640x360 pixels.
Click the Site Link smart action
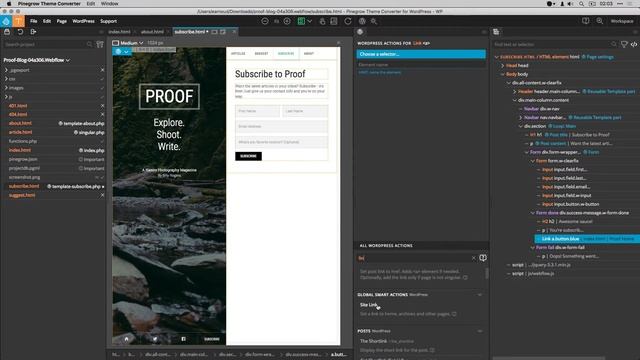point(369,305)
